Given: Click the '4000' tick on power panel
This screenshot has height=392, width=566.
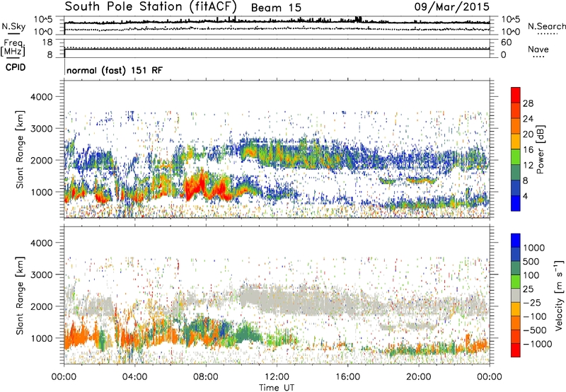Looking at the screenshot, I should coord(41,97).
